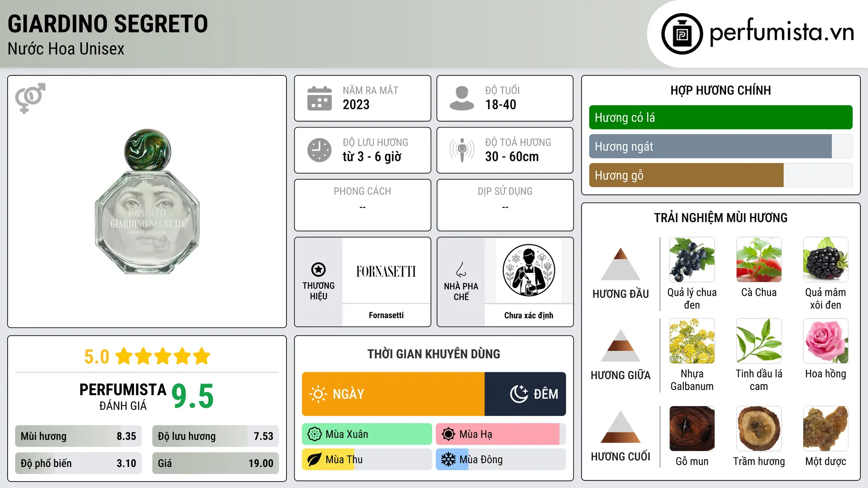Click the green Hương cỏ lá accord bar

point(721,117)
